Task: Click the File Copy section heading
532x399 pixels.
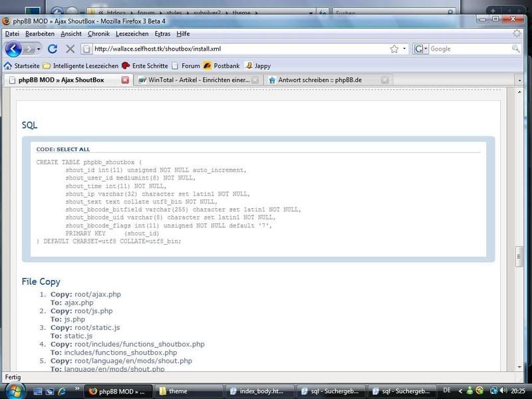Action: coord(41,281)
